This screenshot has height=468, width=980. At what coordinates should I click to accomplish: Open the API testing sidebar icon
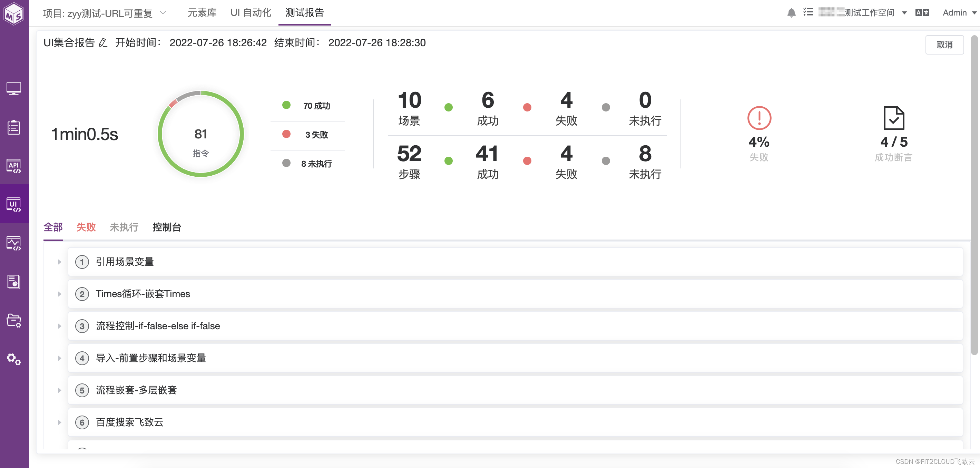coord(14,166)
